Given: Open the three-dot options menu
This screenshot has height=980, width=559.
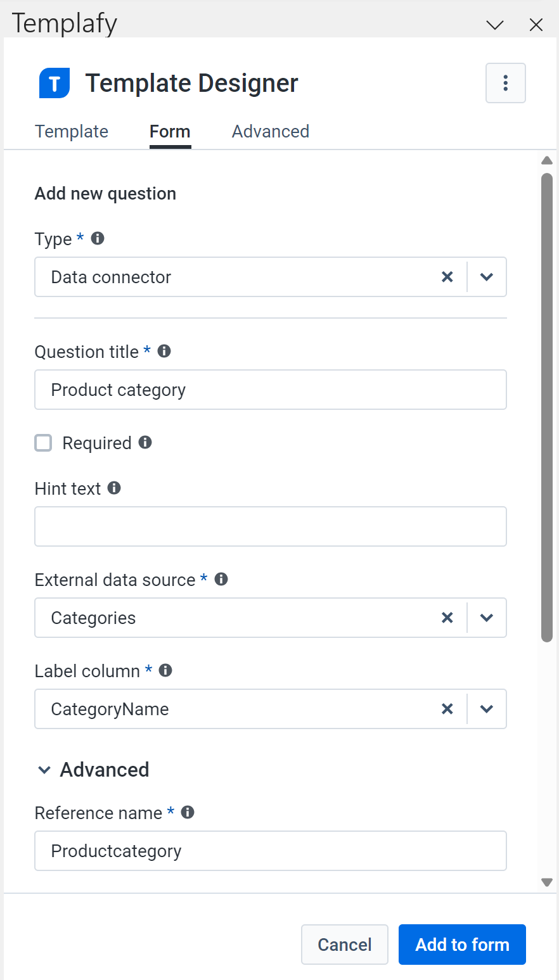Looking at the screenshot, I should pyautogui.click(x=505, y=83).
